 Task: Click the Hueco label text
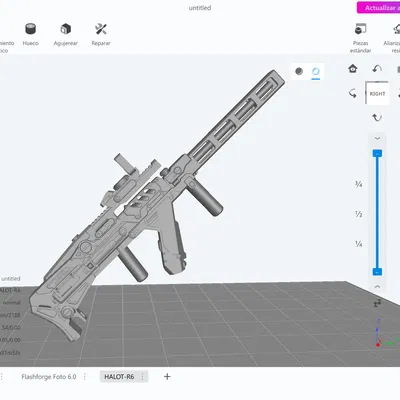click(30, 43)
